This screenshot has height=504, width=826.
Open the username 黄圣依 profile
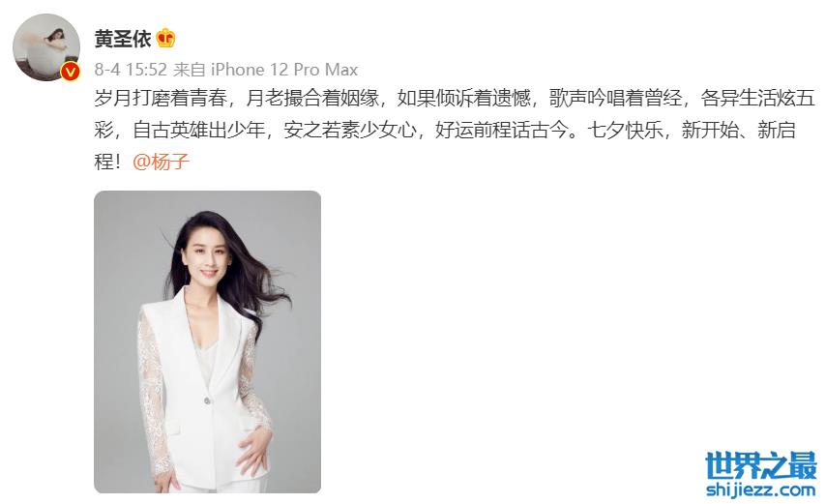[123, 39]
